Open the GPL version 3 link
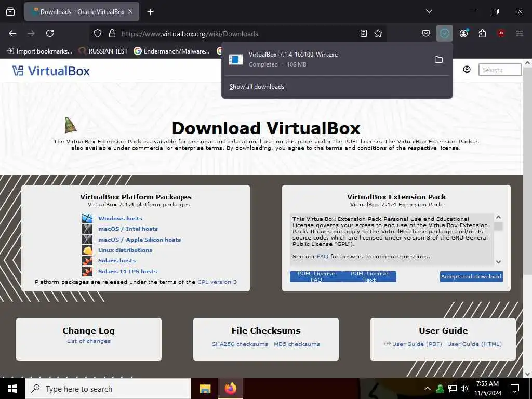Image resolution: width=532 pixels, height=399 pixels. (x=217, y=282)
